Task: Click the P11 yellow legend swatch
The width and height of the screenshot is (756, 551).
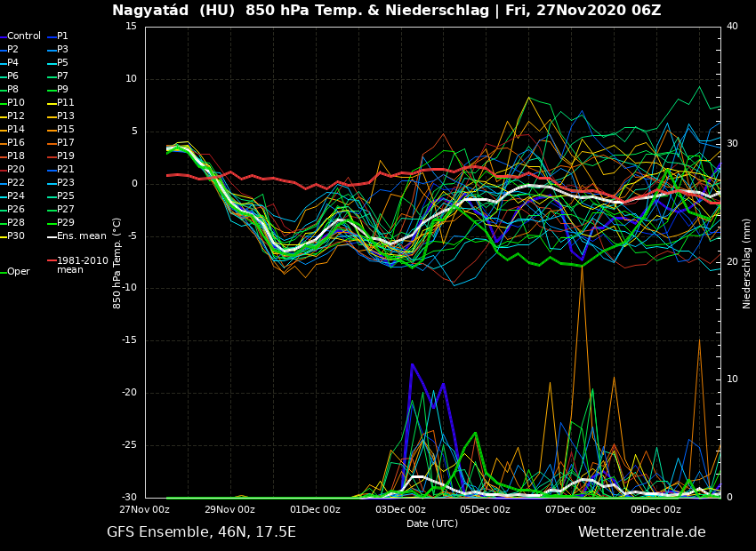Action: click(x=51, y=103)
